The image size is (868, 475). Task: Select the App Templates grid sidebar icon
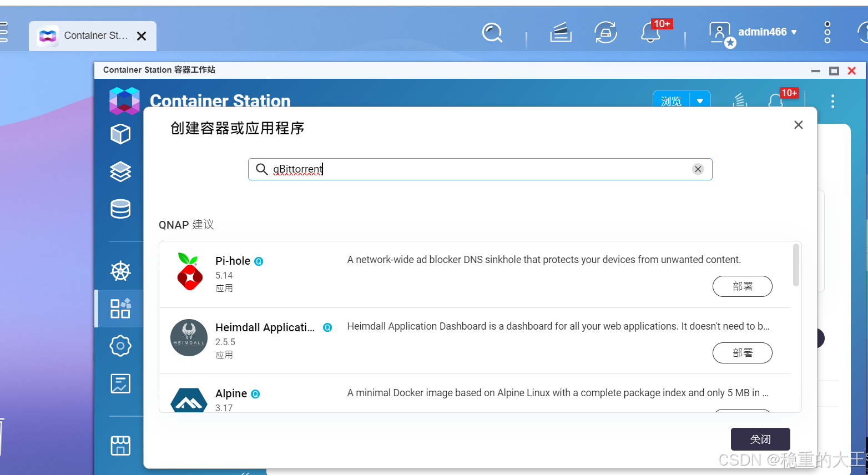click(120, 309)
